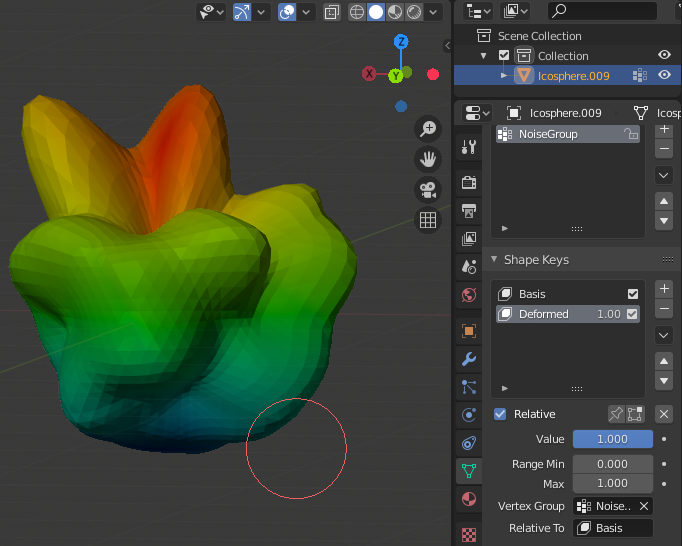Screen dimensions: 682x546
Task: Click the Max range field
Action: tap(612, 483)
